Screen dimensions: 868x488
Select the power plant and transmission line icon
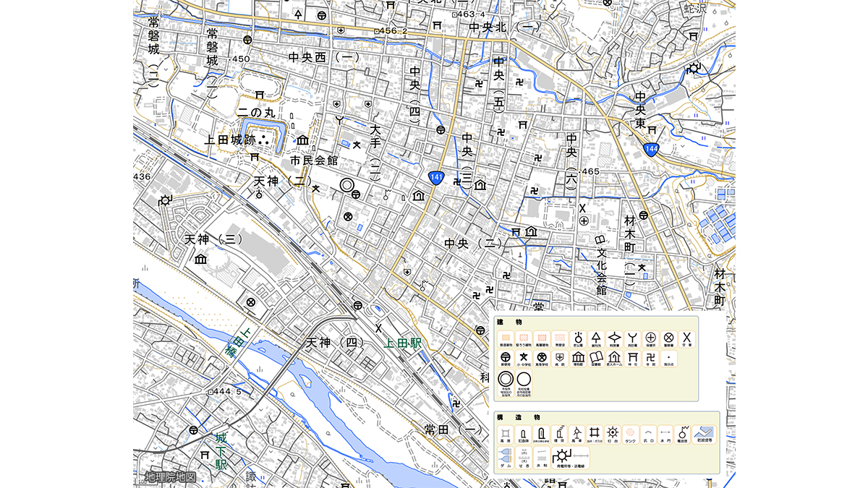click(x=571, y=455)
